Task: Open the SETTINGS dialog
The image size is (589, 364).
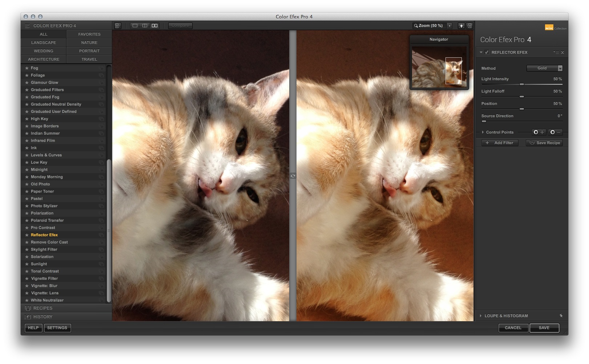Action: [57, 328]
